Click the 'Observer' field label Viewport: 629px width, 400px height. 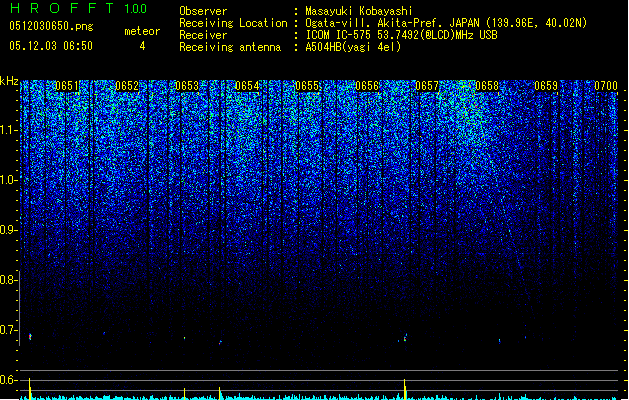coord(203,11)
